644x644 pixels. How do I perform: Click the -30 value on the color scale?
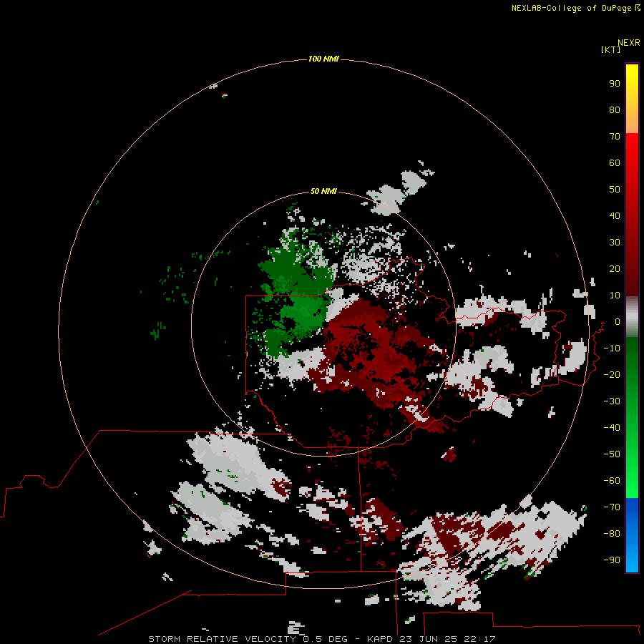(612, 401)
